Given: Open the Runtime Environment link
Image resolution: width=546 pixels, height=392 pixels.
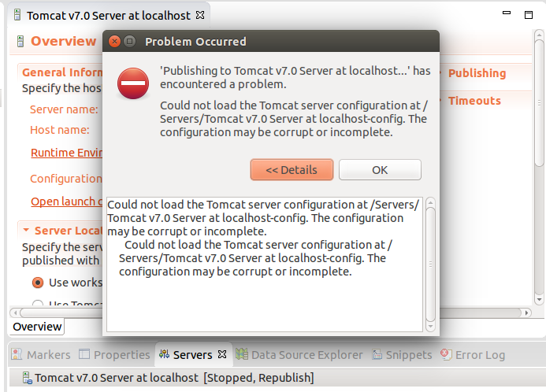Looking at the screenshot, I should click(66, 153).
